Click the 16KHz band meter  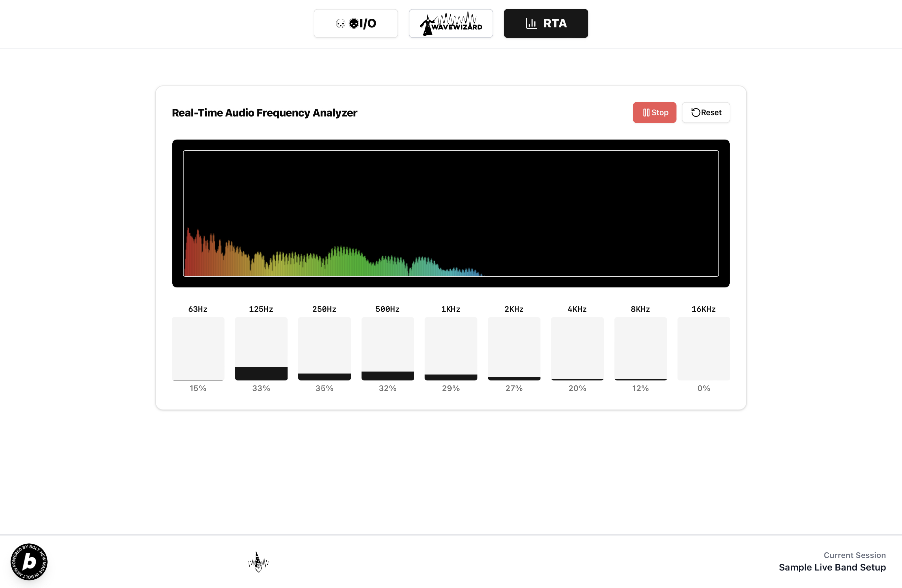pyautogui.click(x=704, y=348)
